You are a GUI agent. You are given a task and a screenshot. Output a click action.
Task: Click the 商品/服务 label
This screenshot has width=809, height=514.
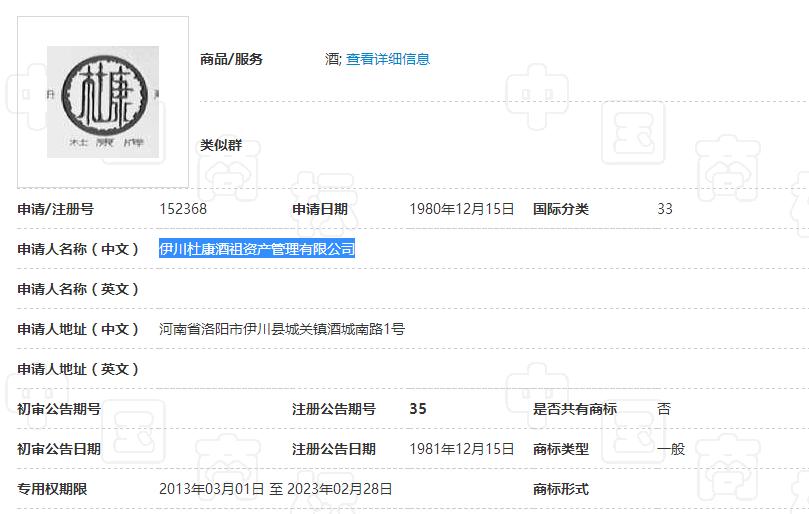click(x=232, y=59)
